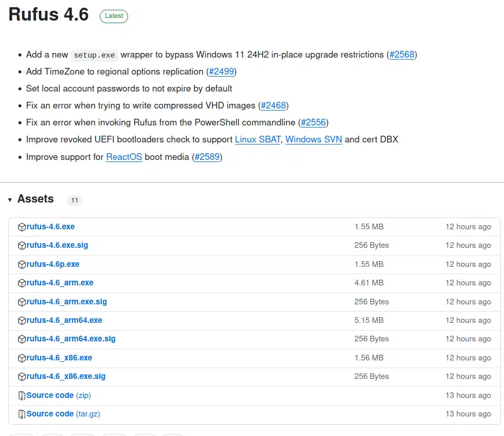Viewport: 504px width, 436px height.
Task: Click the package icon beside rufus-4.6_arm64.exe
Action: 22,321
